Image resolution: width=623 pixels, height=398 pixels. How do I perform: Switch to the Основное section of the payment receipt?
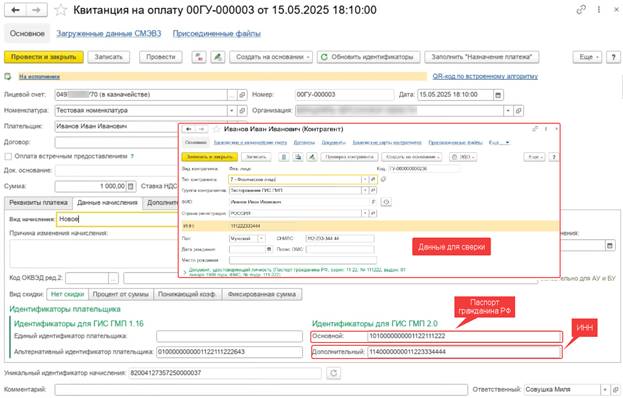point(27,34)
